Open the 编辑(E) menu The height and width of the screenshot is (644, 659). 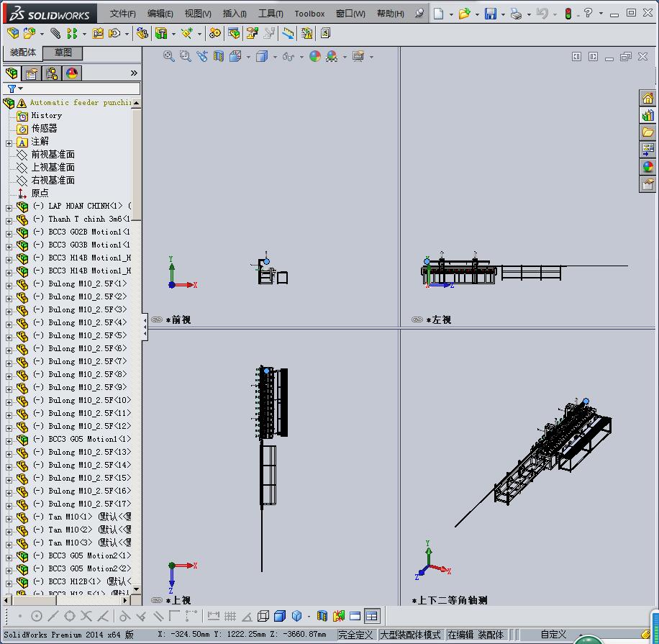160,14
